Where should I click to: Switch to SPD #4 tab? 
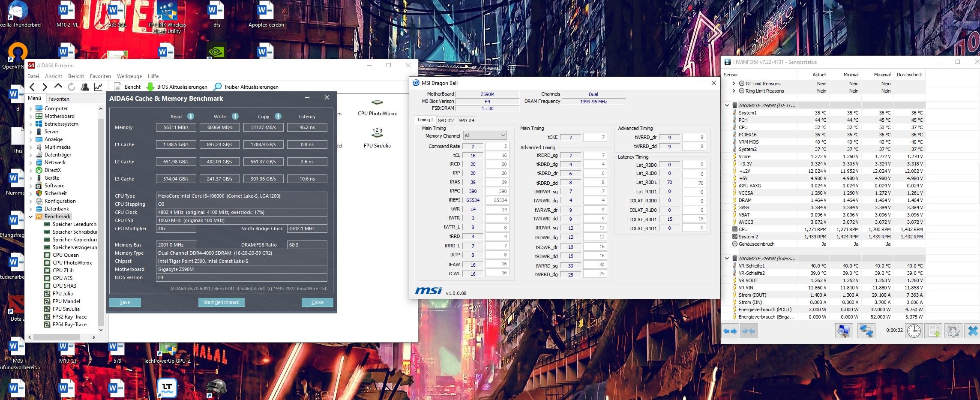[466, 120]
